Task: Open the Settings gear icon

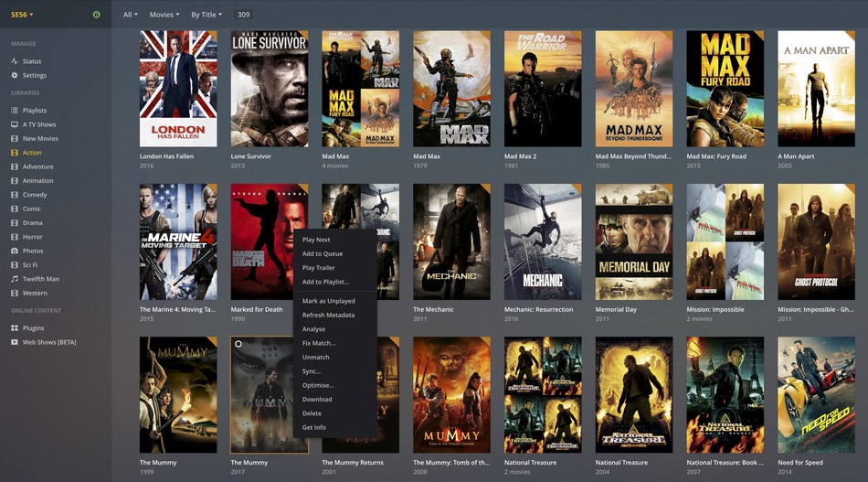Action: click(15, 75)
